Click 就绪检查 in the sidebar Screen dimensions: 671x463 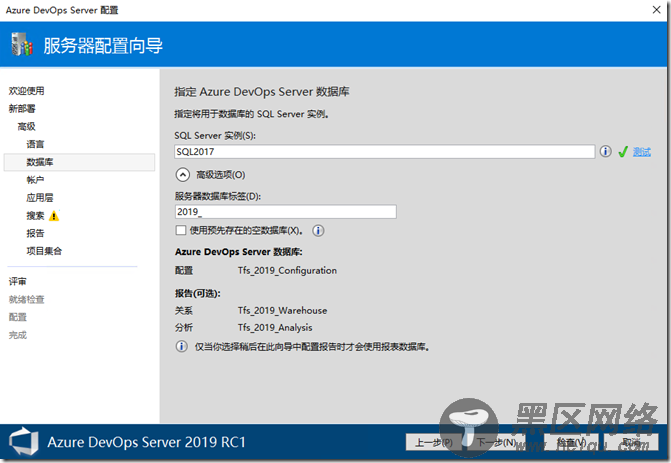click(x=27, y=300)
